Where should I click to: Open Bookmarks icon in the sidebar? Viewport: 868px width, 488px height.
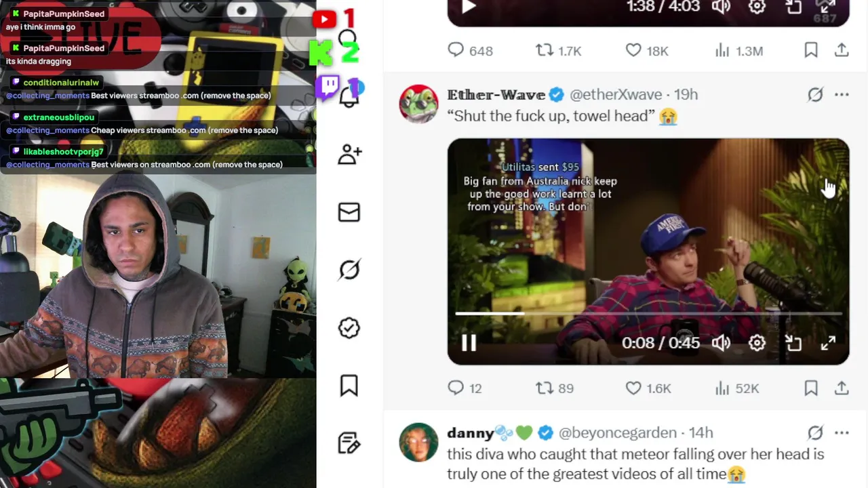[349, 386]
